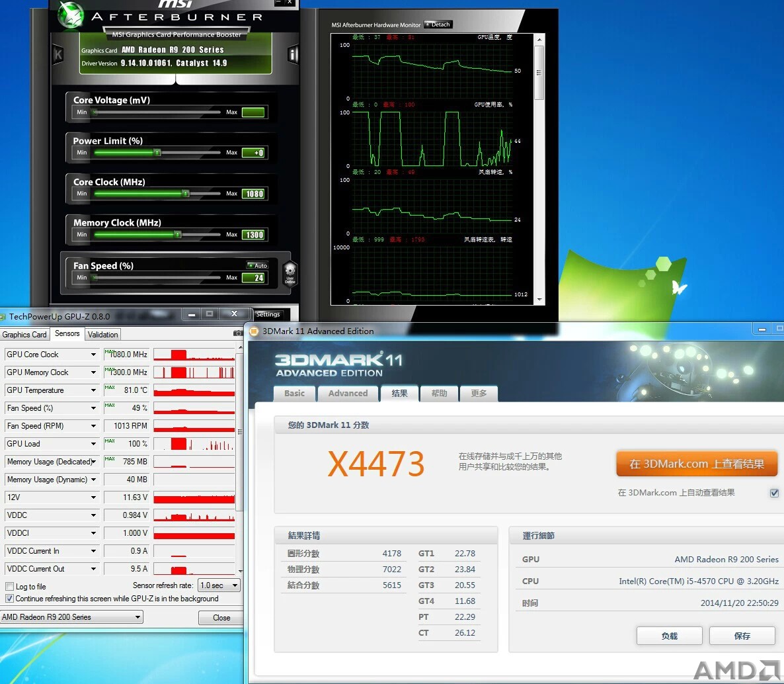Viewport: 784px width, 684px height.
Task: Click the Core Voltage slider track
Action: [x=157, y=112]
